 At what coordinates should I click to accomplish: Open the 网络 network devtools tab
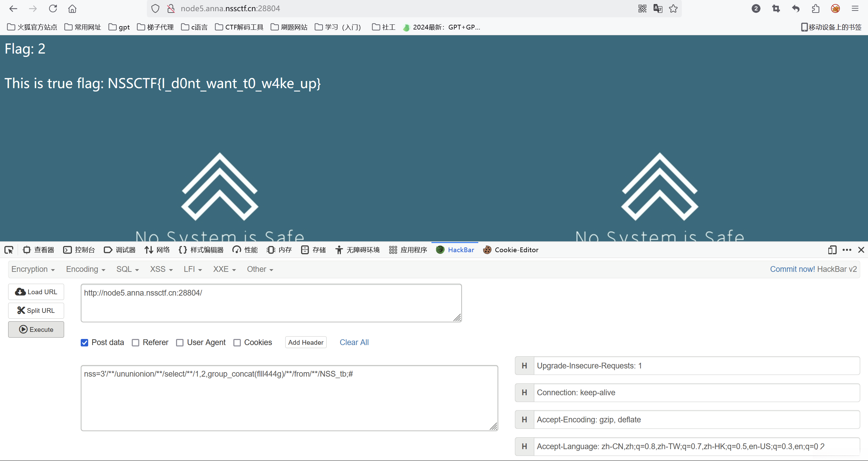click(x=157, y=250)
